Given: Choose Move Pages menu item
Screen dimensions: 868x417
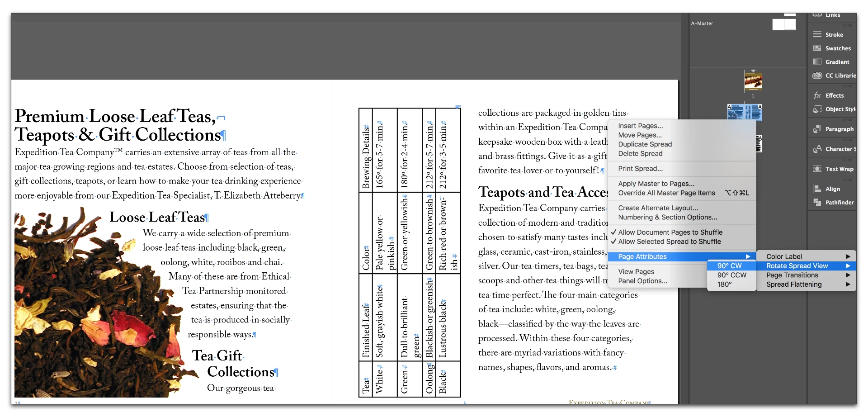Looking at the screenshot, I should pos(640,135).
